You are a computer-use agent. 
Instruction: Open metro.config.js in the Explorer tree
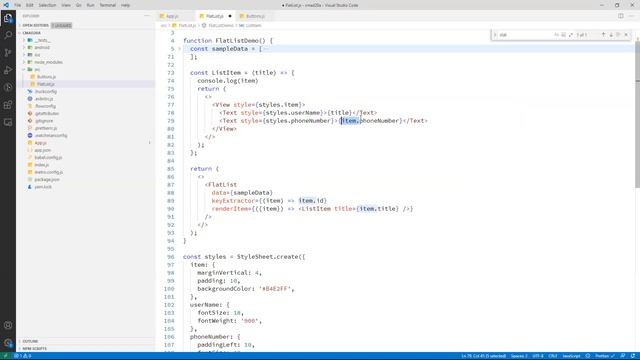click(x=49, y=172)
